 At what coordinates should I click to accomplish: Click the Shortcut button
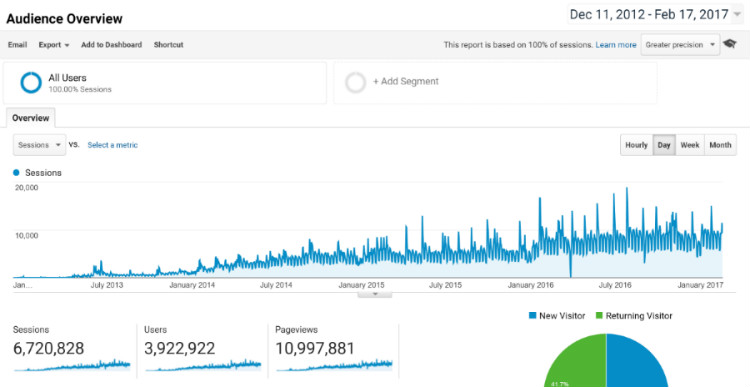point(168,44)
